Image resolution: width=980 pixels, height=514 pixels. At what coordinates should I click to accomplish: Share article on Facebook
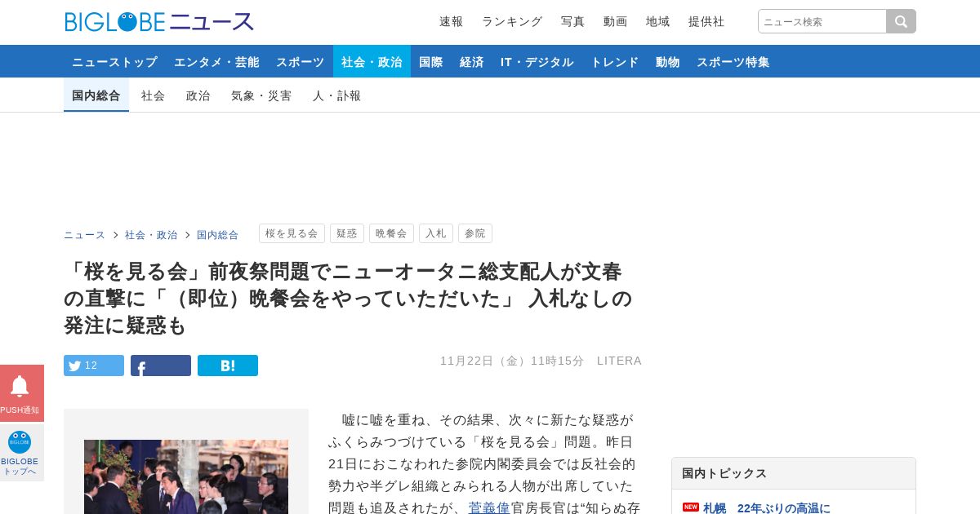pos(161,366)
